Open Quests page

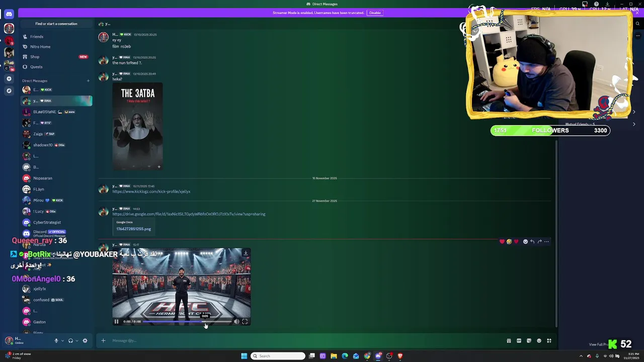[x=56, y=67]
